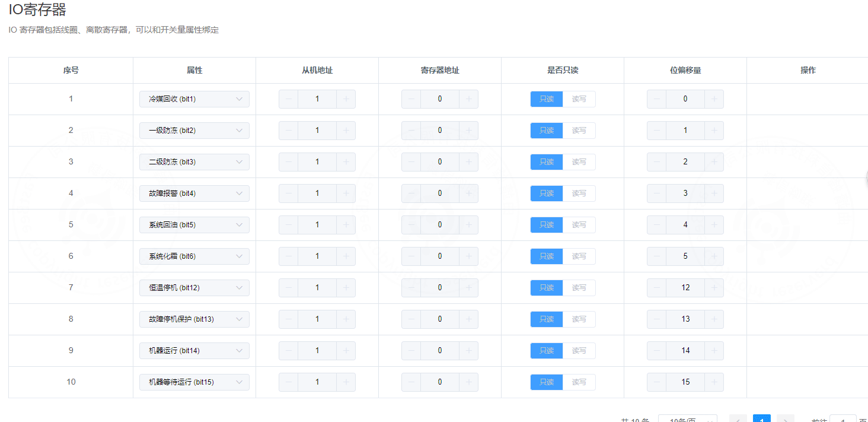This screenshot has width=868, height=422.
Task: Open 故障停机保护 (bit13) attribute dropdown
Action: click(x=194, y=319)
